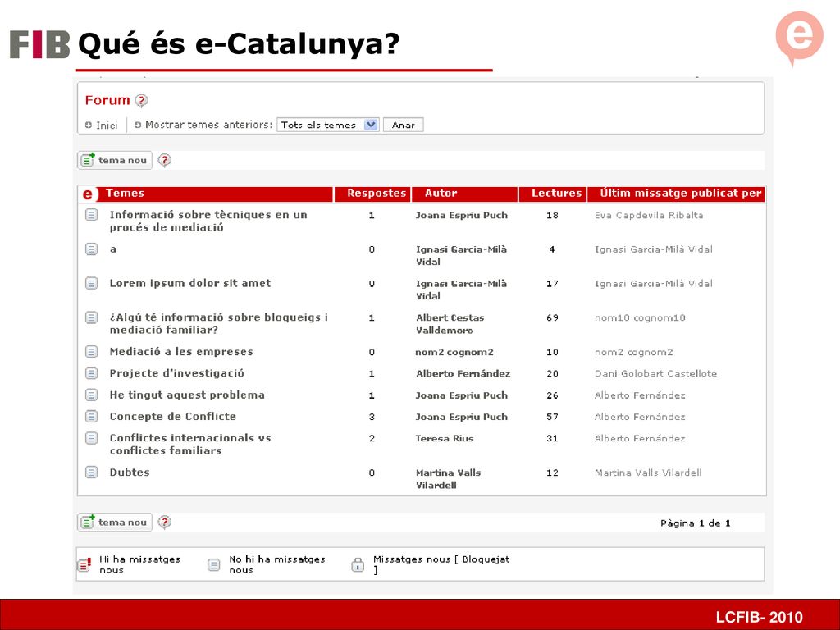The width and height of the screenshot is (840, 630).
Task: Click reading count '69'
Action: 552,317
